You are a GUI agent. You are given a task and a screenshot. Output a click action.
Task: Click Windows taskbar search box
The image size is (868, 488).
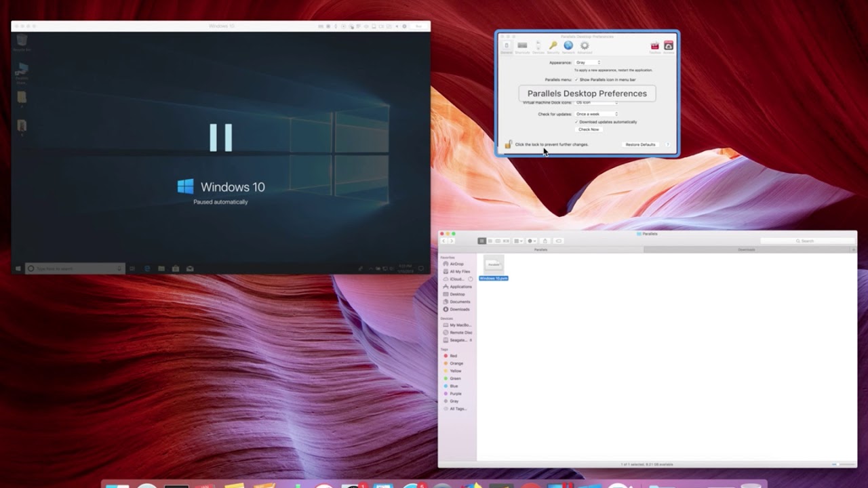75,269
